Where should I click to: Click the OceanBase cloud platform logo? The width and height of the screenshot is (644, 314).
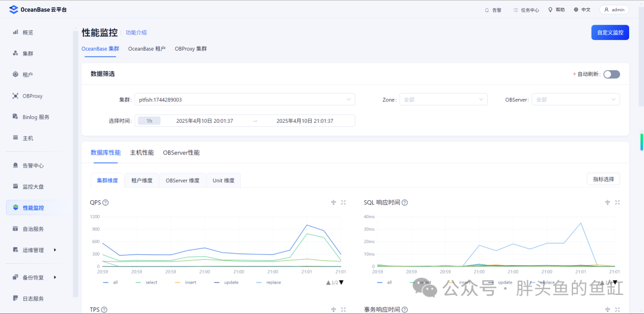coord(38,10)
